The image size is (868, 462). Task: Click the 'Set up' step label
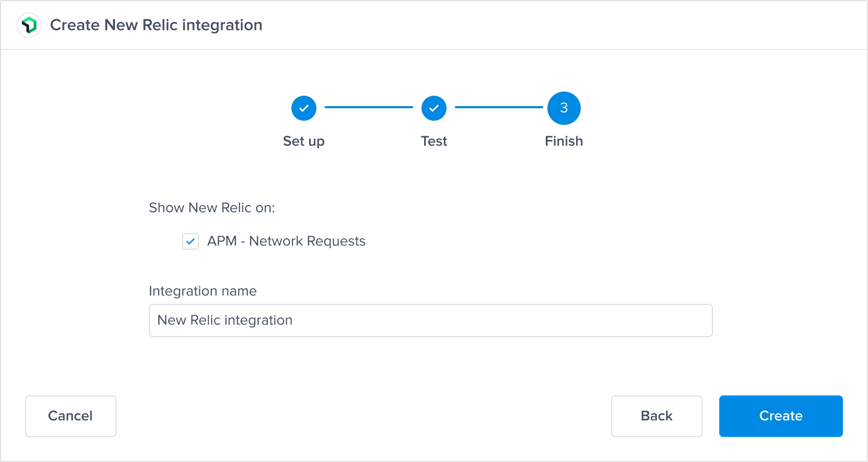point(304,141)
